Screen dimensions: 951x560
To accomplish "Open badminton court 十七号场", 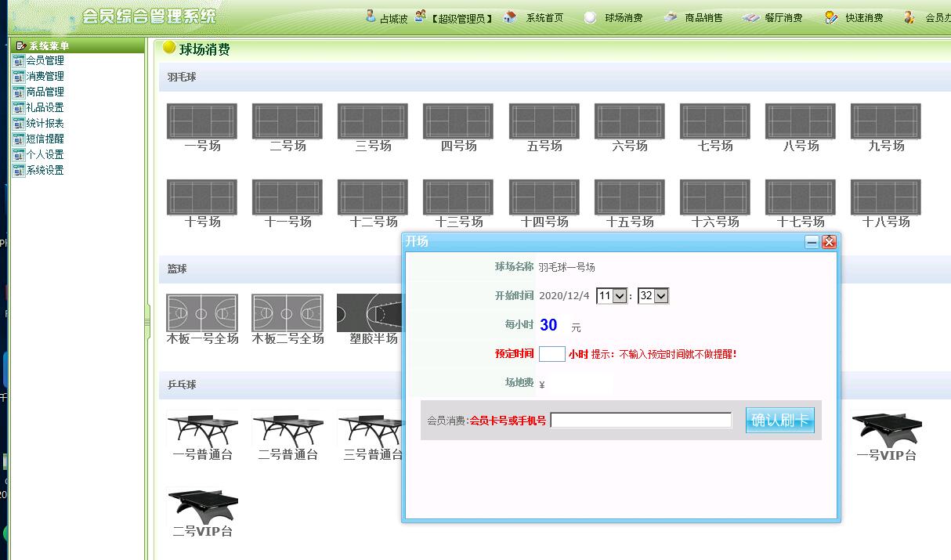I will click(801, 204).
